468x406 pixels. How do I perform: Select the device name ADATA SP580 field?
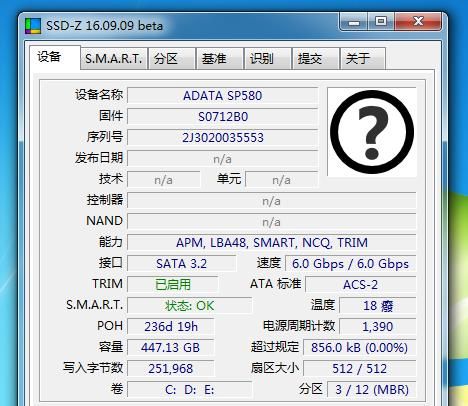[x=222, y=96]
